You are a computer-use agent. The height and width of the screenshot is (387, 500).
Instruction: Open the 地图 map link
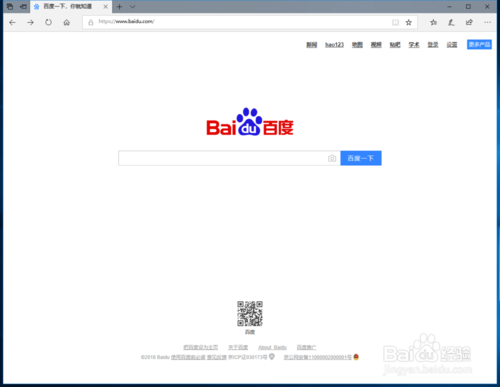tap(357, 45)
